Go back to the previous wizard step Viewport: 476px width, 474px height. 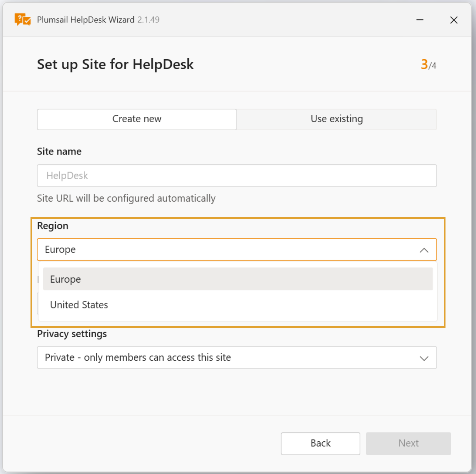coord(321,443)
